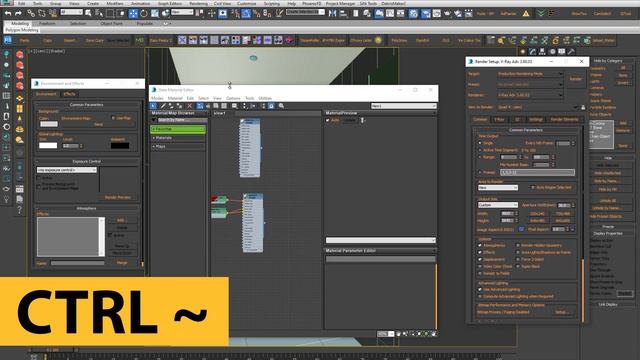The width and height of the screenshot is (640, 360).
Task: Toggle the Effects checkbox in Render Setup options
Action: [x=480, y=252]
